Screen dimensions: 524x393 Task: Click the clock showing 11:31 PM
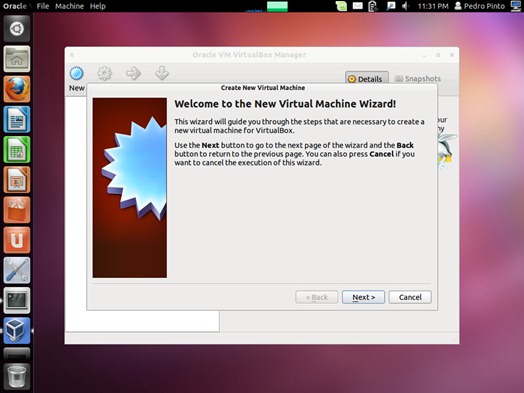(x=433, y=6)
